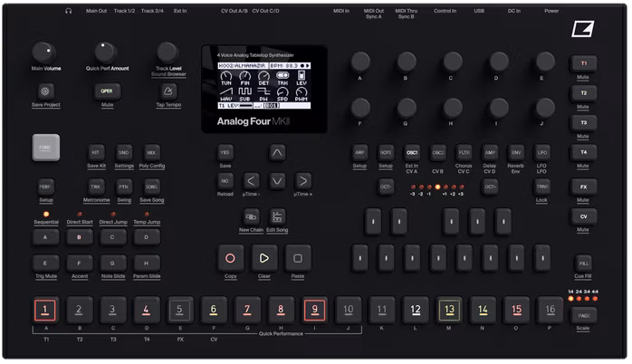Image resolution: width=632 pixels, height=364 pixels.
Task: Select track T1 button
Action: (583, 63)
